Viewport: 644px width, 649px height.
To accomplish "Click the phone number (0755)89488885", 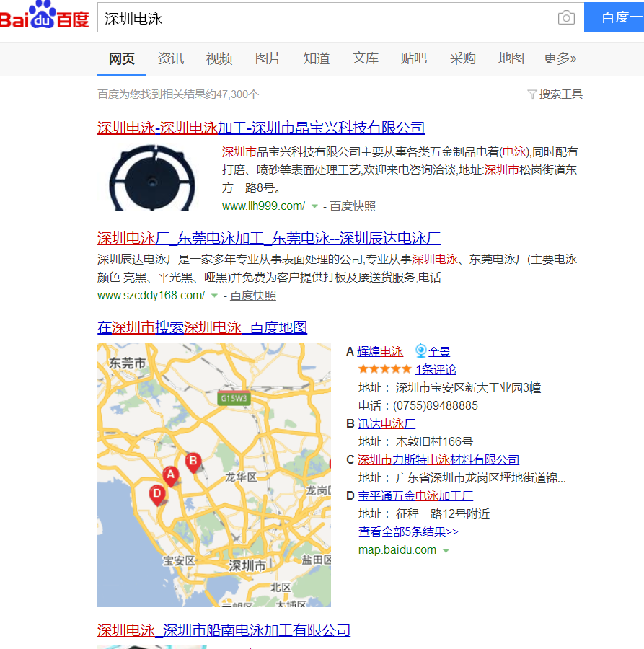I will point(436,405).
